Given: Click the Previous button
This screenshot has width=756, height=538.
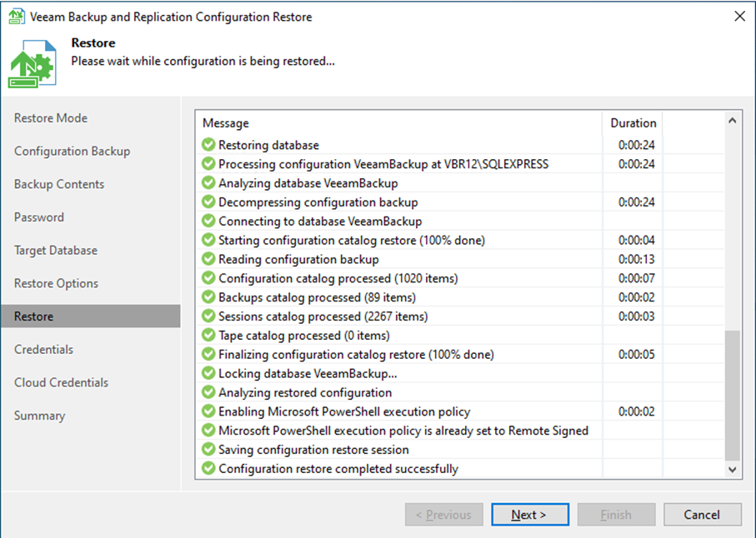Looking at the screenshot, I should (444, 515).
